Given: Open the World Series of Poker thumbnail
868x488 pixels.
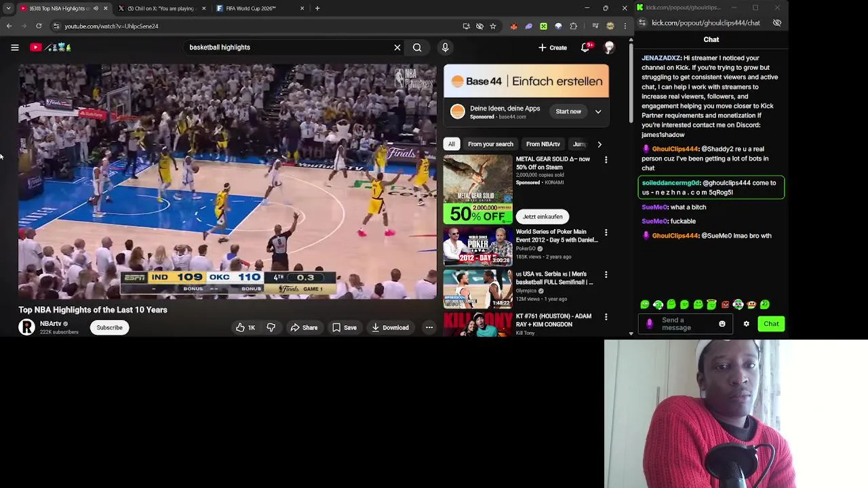Looking at the screenshot, I should [478, 247].
